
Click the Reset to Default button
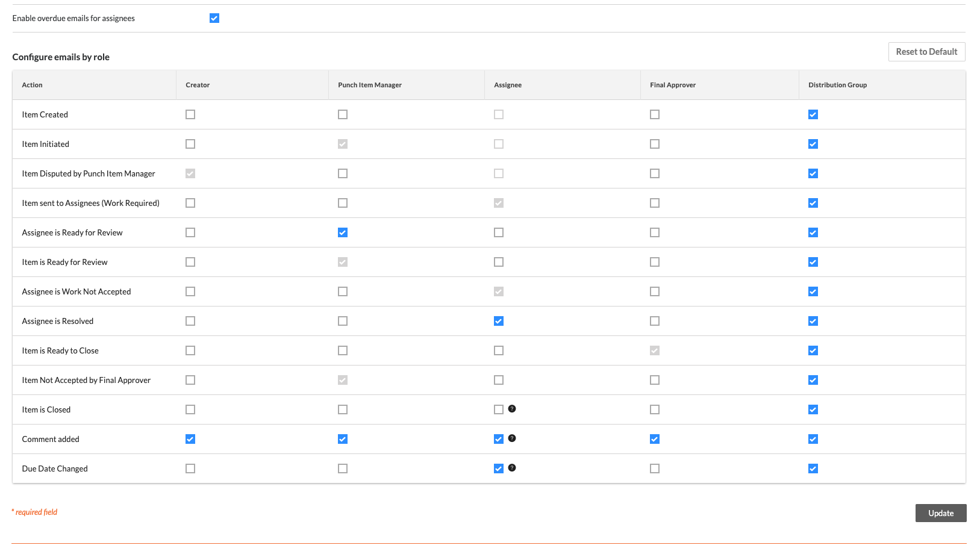click(927, 52)
